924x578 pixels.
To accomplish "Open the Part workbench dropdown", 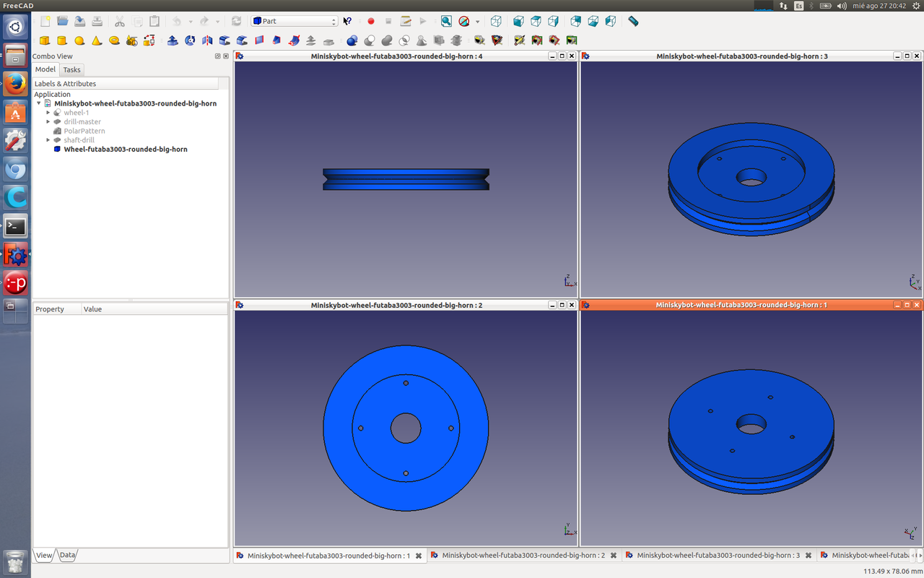I will (294, 22).
